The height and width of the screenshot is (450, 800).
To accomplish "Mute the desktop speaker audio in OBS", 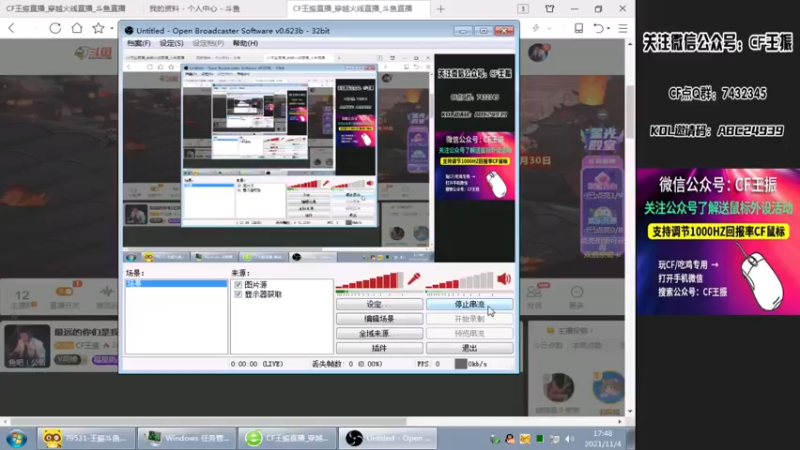I will point(504,279).
